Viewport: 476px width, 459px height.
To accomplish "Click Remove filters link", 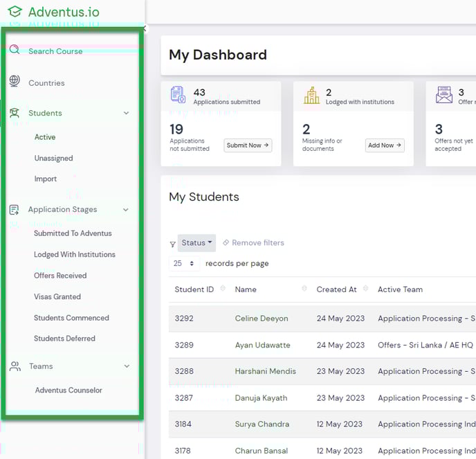I will pos(258,243).
